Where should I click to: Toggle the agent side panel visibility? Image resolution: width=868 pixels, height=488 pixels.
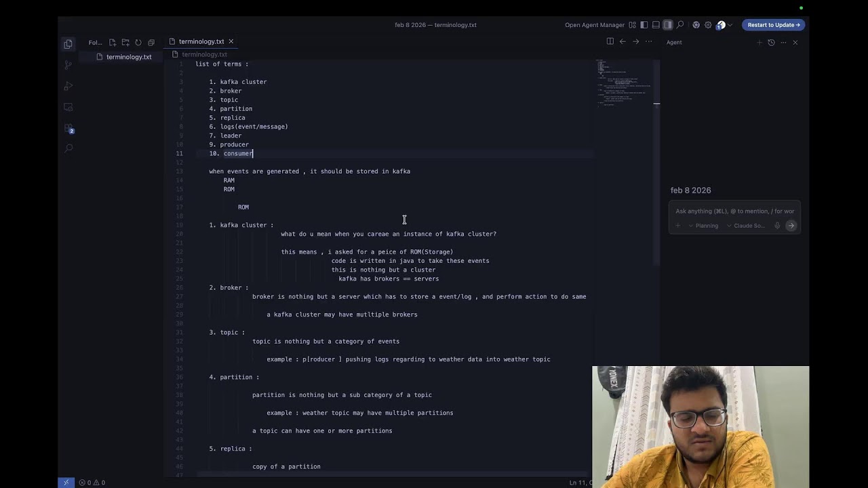[x=668, y=25]
